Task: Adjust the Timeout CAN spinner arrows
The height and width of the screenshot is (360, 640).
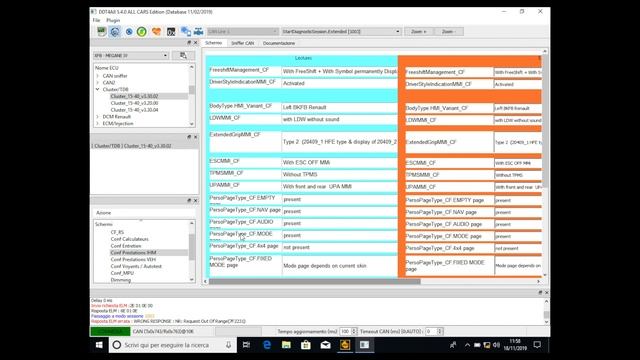Action: pos(440,331)
